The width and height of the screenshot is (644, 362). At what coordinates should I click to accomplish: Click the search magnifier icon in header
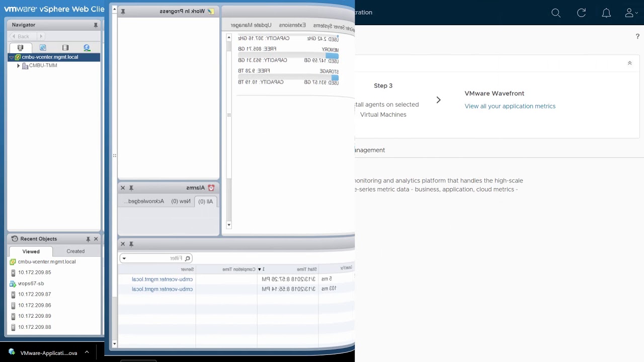click(x=556, y=13)
